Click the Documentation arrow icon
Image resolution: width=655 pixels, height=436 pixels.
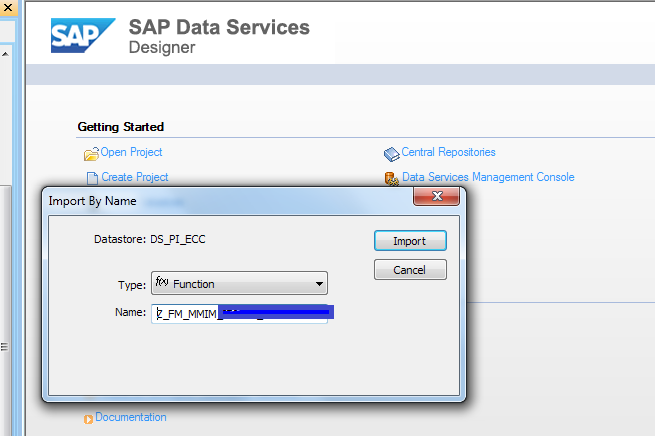[x=88, y=419]
